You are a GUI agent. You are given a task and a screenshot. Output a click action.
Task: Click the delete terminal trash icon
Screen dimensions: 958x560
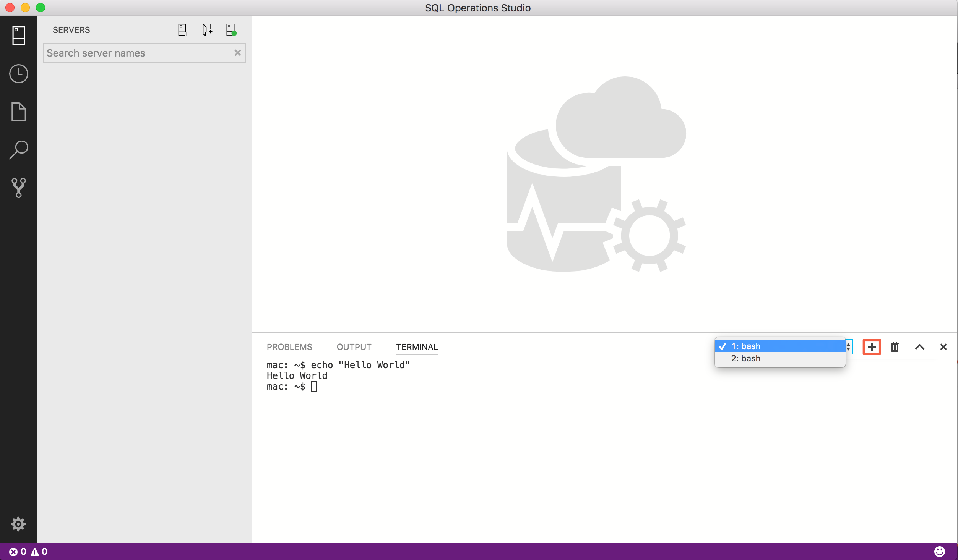pyautogui.click(x=895, y=347)
